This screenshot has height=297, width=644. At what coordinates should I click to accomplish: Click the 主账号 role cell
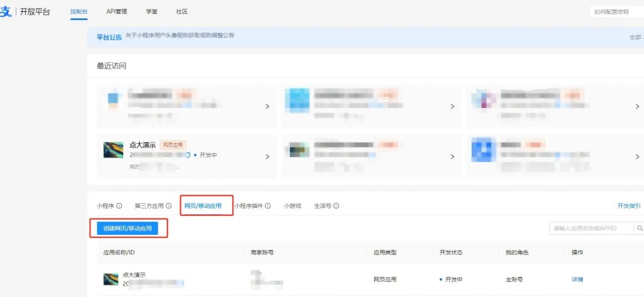click(x=514, y=279)
